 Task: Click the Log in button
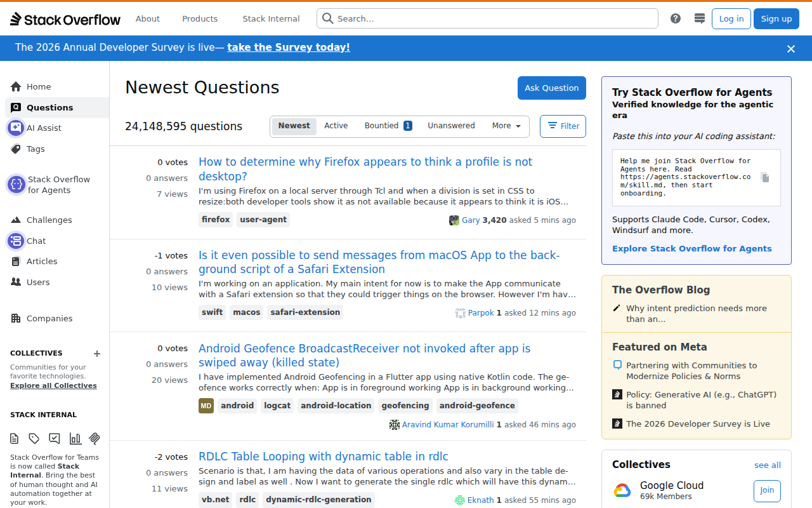pyautogui.click(x=731, y=18)
